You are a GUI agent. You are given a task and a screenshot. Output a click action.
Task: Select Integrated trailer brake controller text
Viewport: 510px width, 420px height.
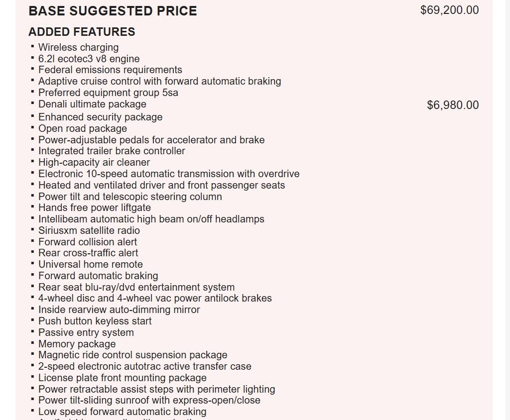pyautogui.click(x=112, y=151)
